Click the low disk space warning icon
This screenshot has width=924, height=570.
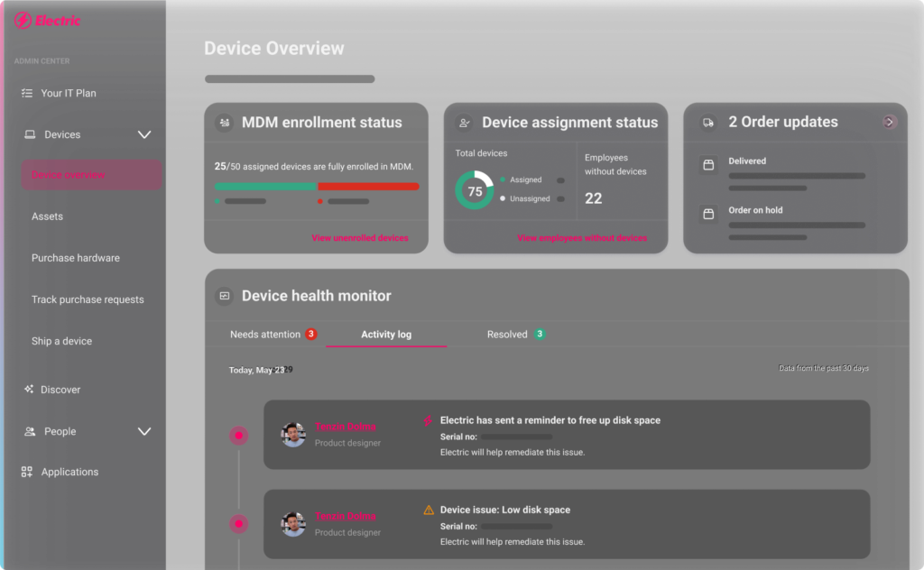pyautogui.click(x=429, y=510)
